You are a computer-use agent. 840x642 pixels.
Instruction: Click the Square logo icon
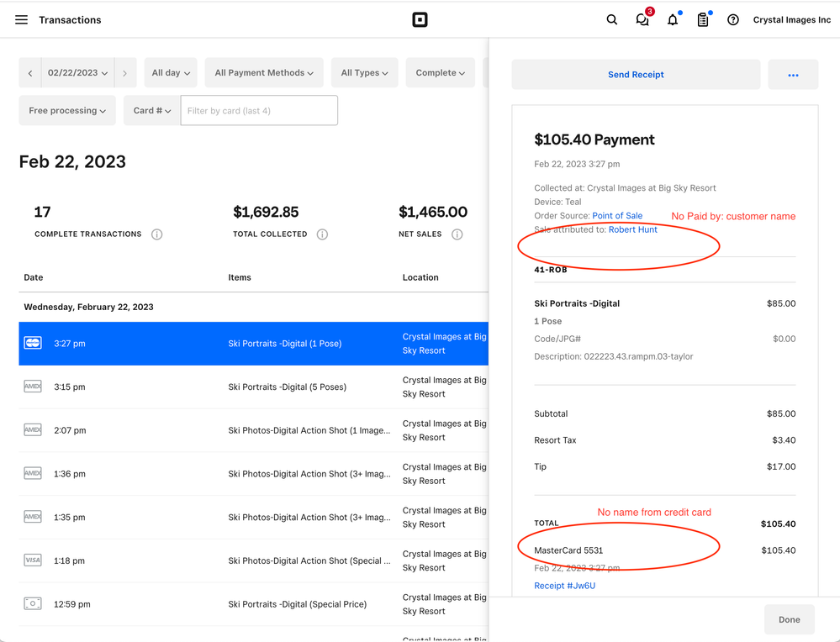point(420,20)
